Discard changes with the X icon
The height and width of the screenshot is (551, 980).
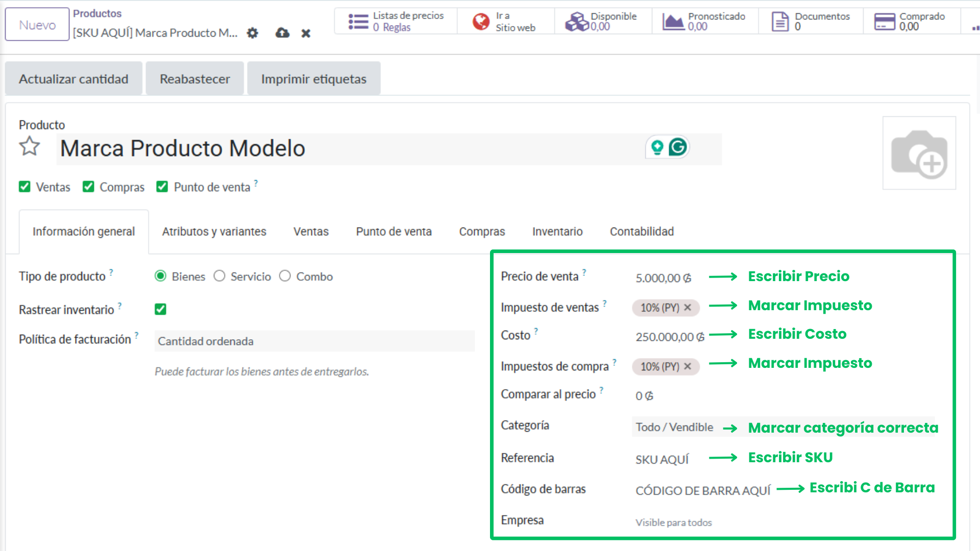[306, 33]
